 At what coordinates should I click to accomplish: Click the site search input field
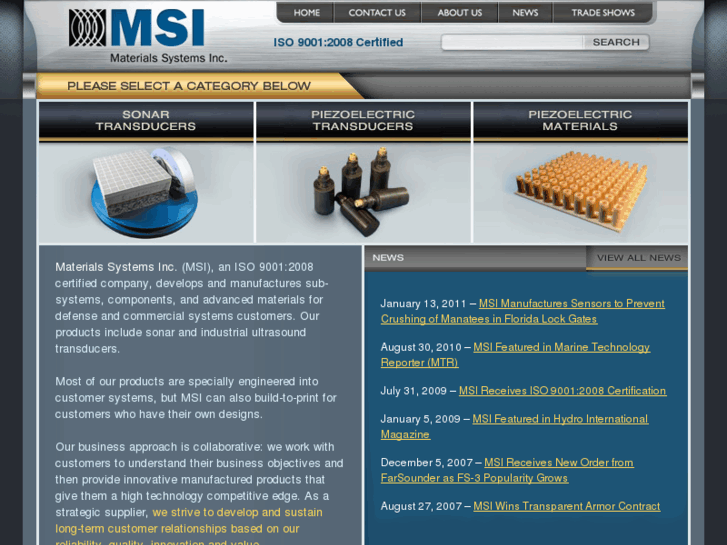click(x=512, y=42)
